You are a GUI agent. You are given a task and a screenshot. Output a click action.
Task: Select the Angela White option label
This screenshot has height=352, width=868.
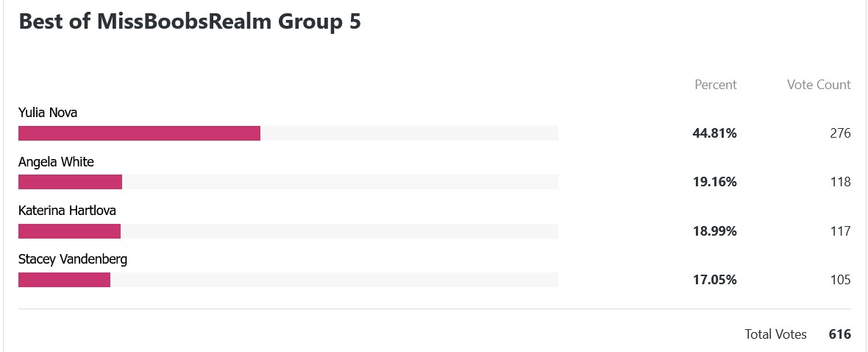(56, 162)
